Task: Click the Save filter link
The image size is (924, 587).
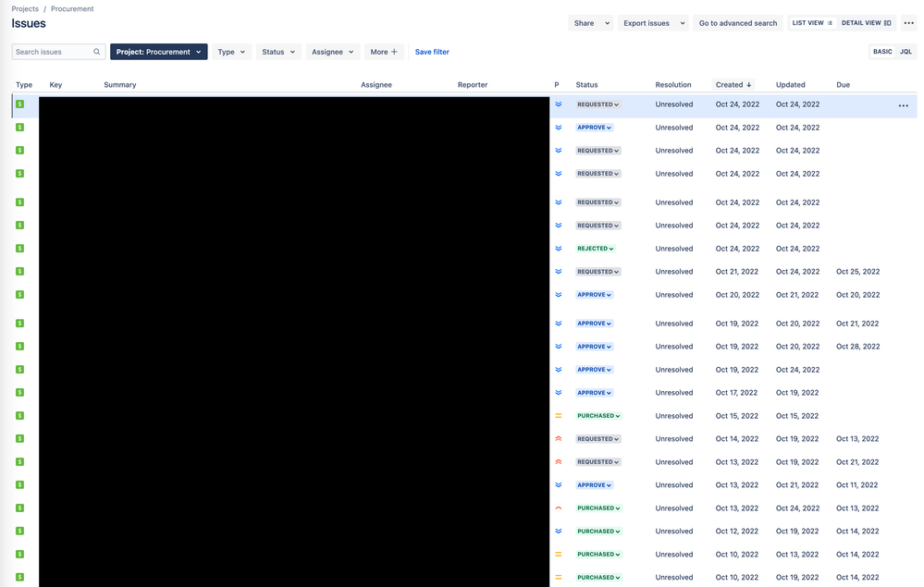Action: [x=432, y=52]
